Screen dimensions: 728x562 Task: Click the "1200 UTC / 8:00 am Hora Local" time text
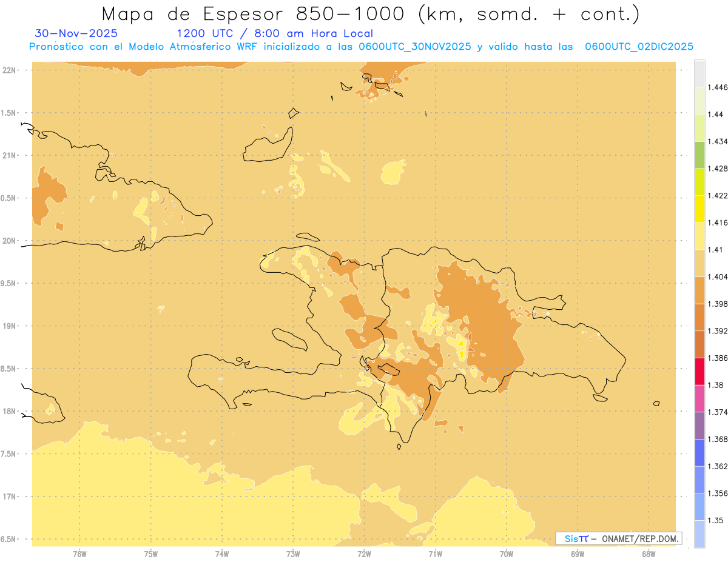pyautogui.click(x=275, y=34)
